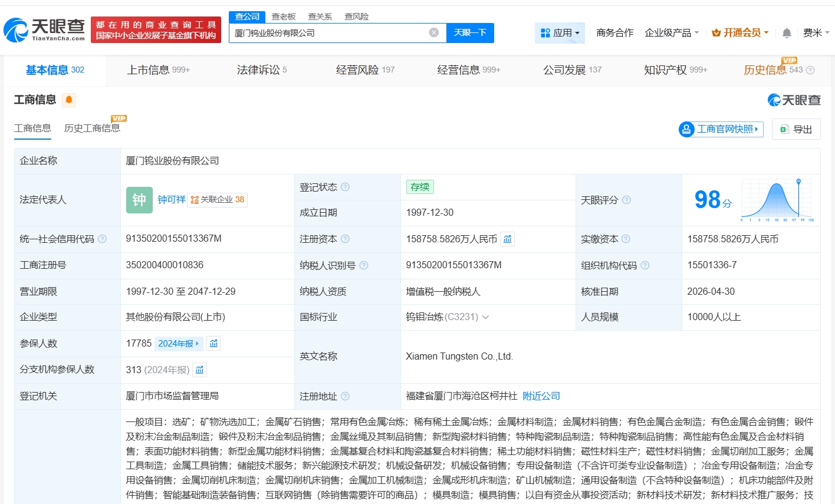Viewport: 835px width, 504px height.
Task: Click the business term 1997-12-30 至 2047-12-29
Action: coord(180,291)
